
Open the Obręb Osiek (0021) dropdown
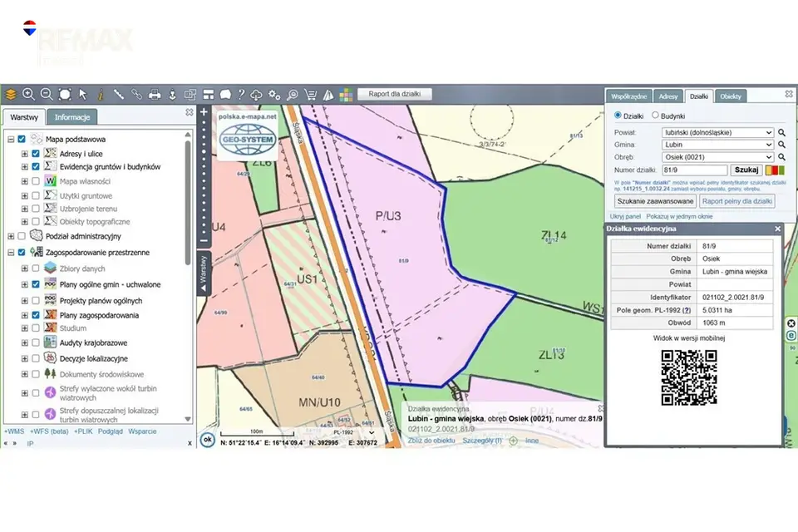717,157
